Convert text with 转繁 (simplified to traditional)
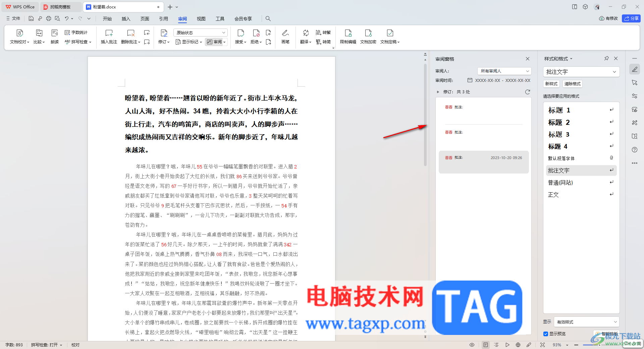The image size is (644, 349). (x=323, y=33)
